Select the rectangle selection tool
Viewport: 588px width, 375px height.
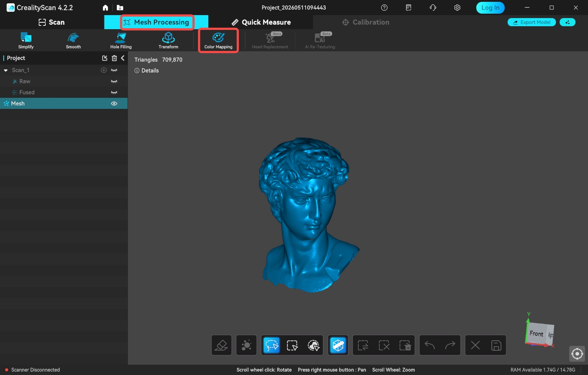tap(292, 345)
